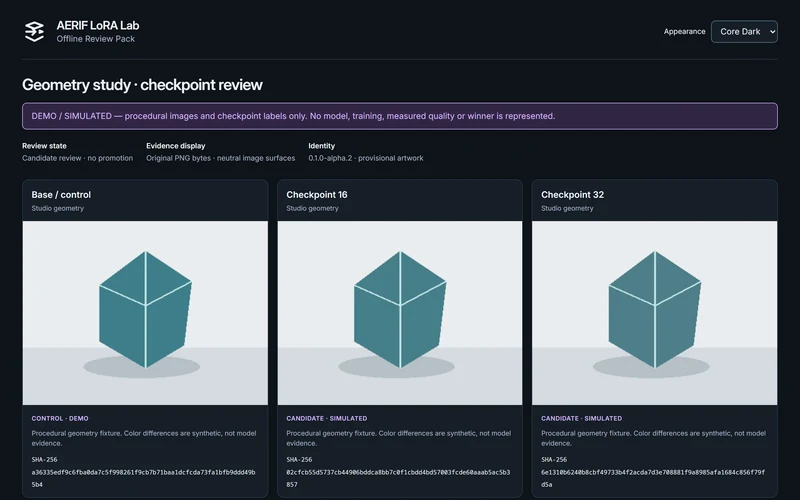
Task: Click the AERIF LoRA Lab title
Action: tap(98, 26)
